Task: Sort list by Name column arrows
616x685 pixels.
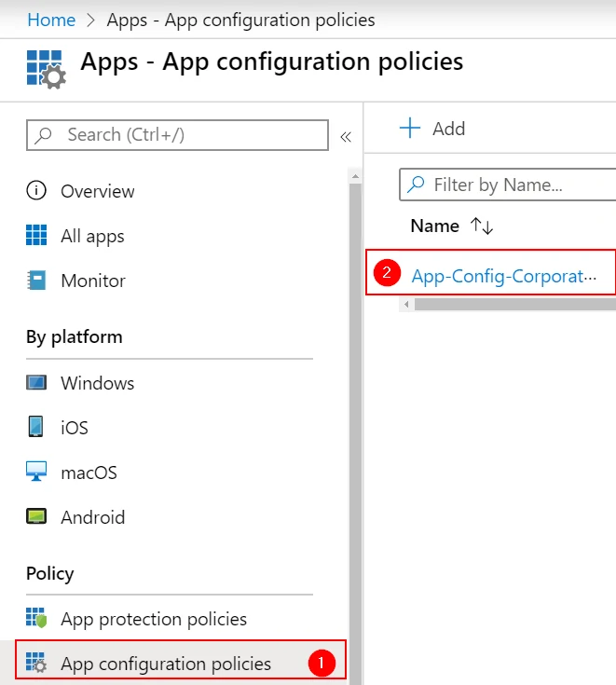Action: tap(482, 226)
